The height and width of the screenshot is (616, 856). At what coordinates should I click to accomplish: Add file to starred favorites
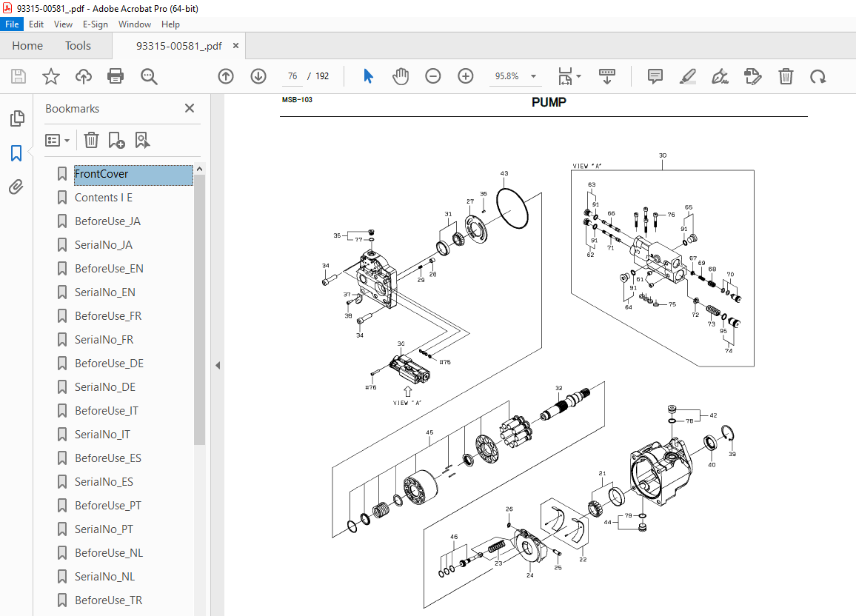point(51,76)
